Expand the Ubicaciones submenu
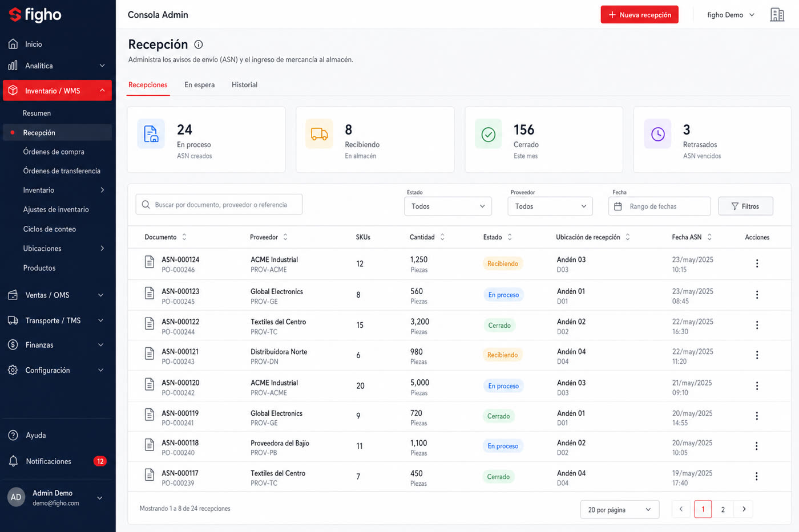The height and width of the screenshot is (532, 799). [102, 249]
